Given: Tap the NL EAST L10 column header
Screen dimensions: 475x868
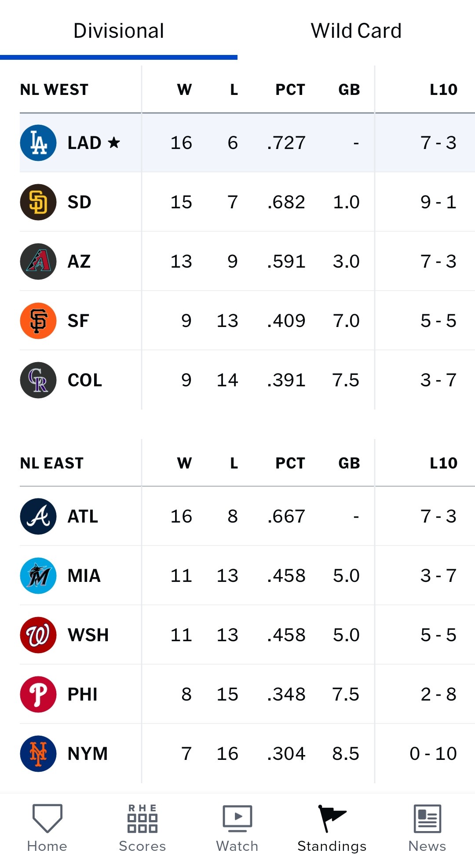Looking at the screenshot, I should 443,463.
